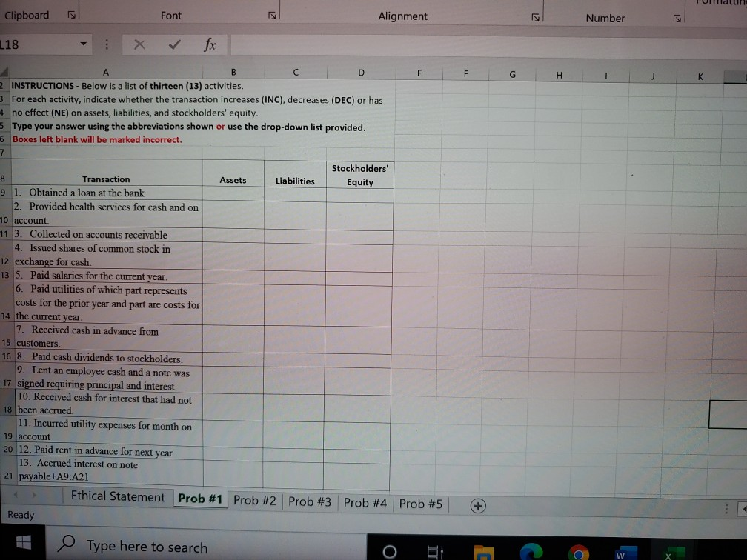Open the Ethical Statement sheet

(x=116, y=497)
